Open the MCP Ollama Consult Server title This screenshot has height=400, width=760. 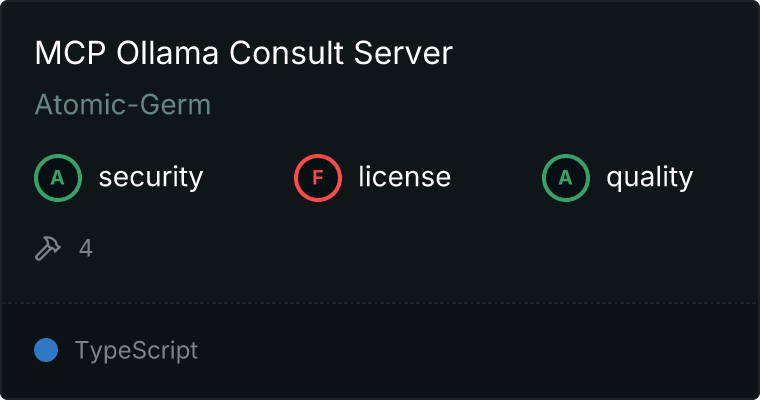pos(243,54)
